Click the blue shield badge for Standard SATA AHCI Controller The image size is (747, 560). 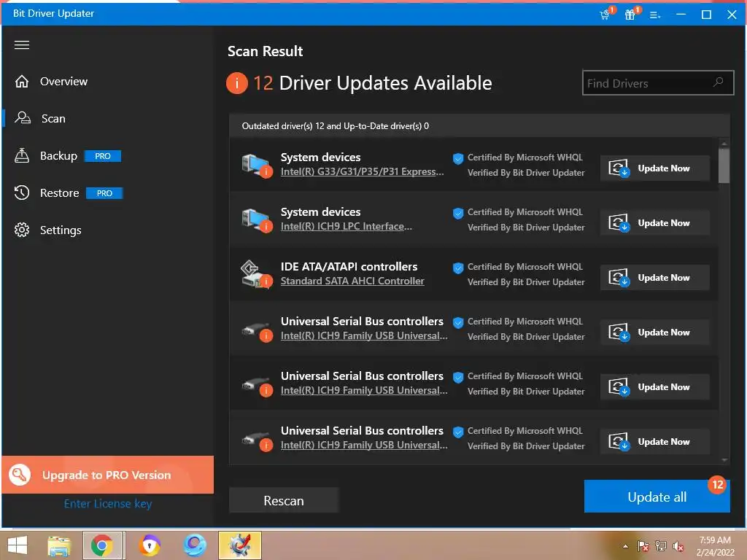pos(458,268)
